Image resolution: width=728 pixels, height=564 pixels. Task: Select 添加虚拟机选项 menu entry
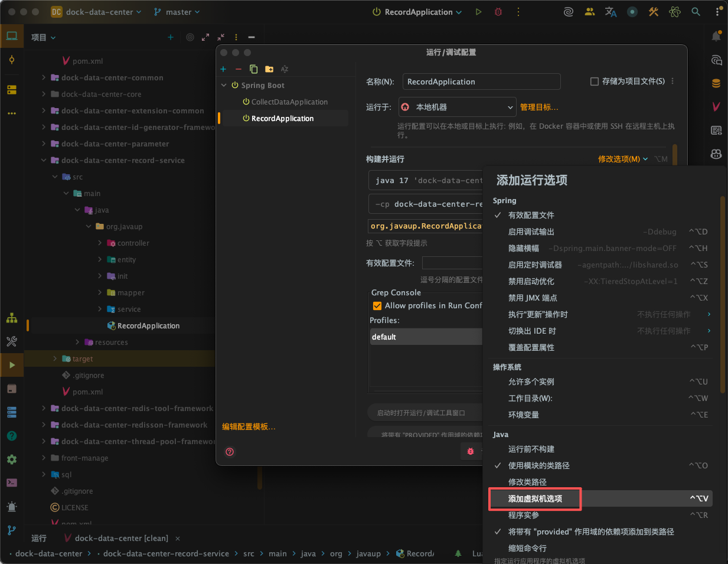pos(535,498)
